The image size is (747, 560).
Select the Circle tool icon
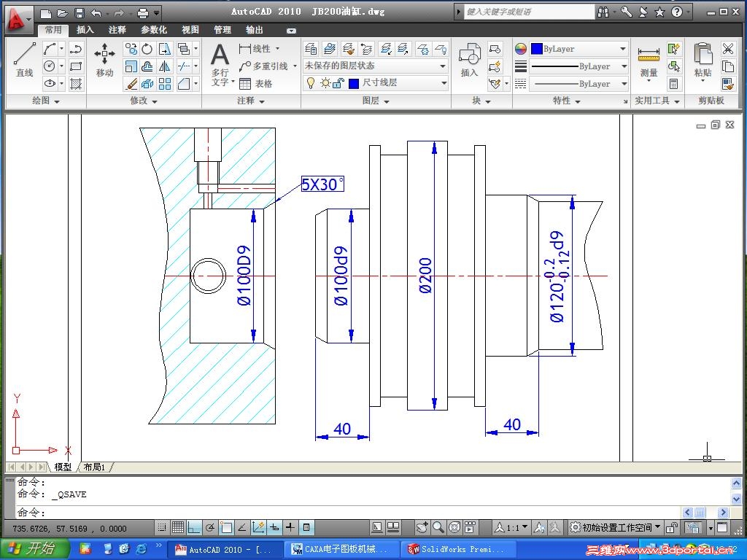50,66
